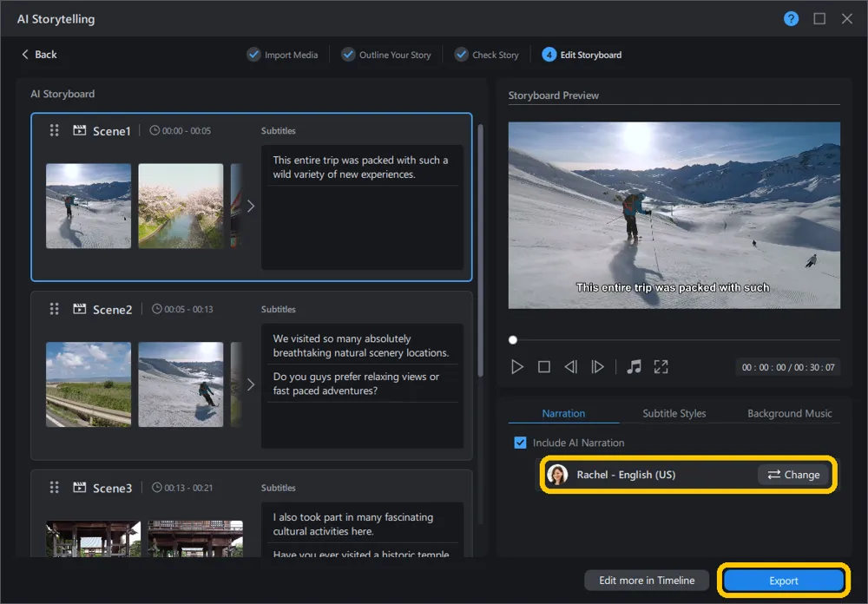
Task: Toggle the Include AI Narration checkbox
Action: tap(520, 443)
